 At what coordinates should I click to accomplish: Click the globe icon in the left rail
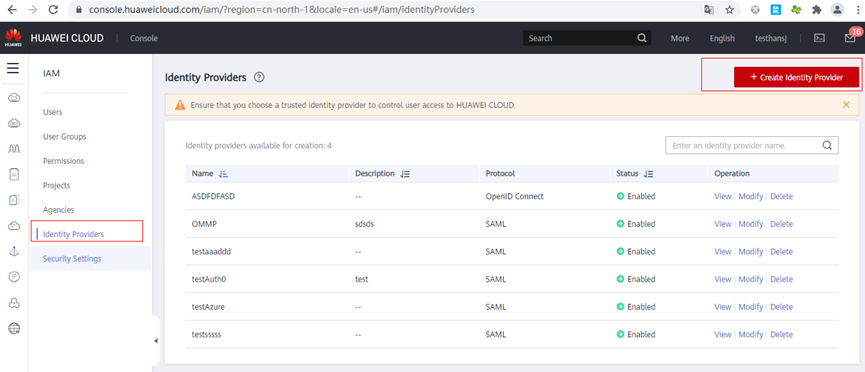point(14,328)
